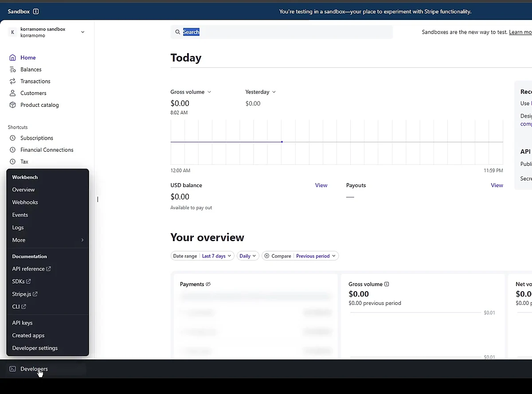Click Learn more link in banner
This screenshot has height=394, width=532.
point(520,32)
